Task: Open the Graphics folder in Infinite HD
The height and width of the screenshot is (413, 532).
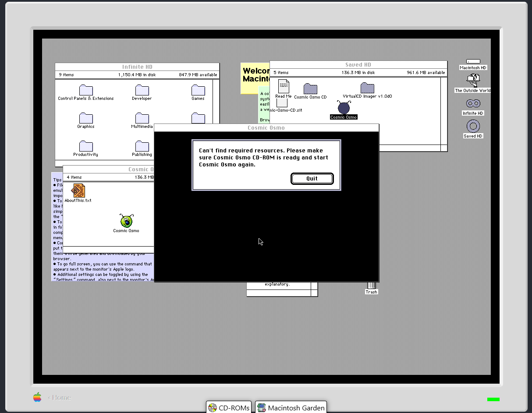Action: coord(86,118)
